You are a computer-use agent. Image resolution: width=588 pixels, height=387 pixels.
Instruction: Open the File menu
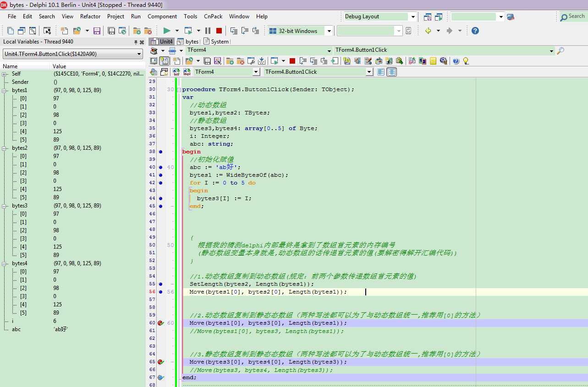coord(12,16)
